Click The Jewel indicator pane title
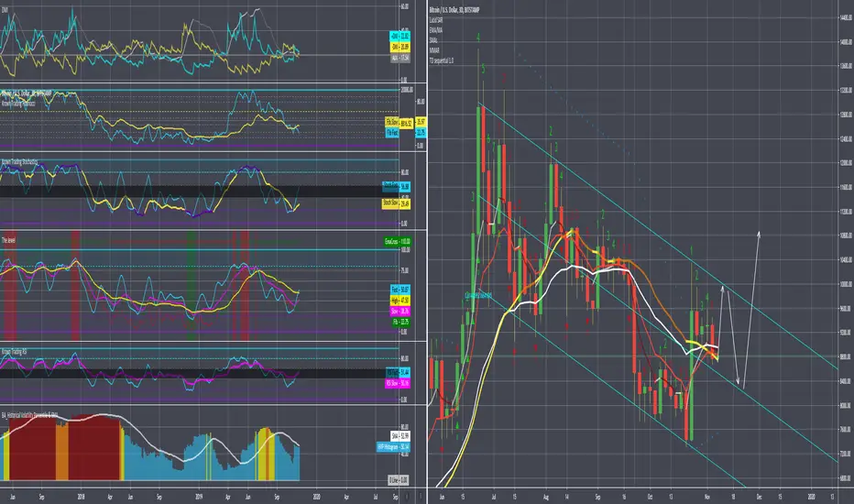 pyautogui.click(x=8, y=240)
